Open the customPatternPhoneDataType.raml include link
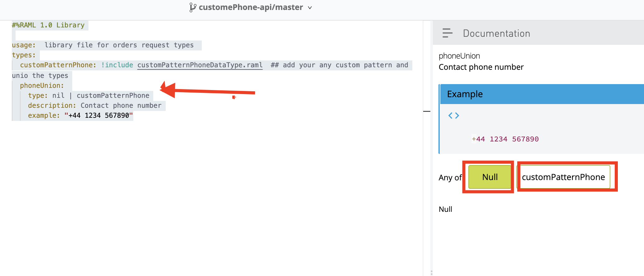 pos(200,65)
